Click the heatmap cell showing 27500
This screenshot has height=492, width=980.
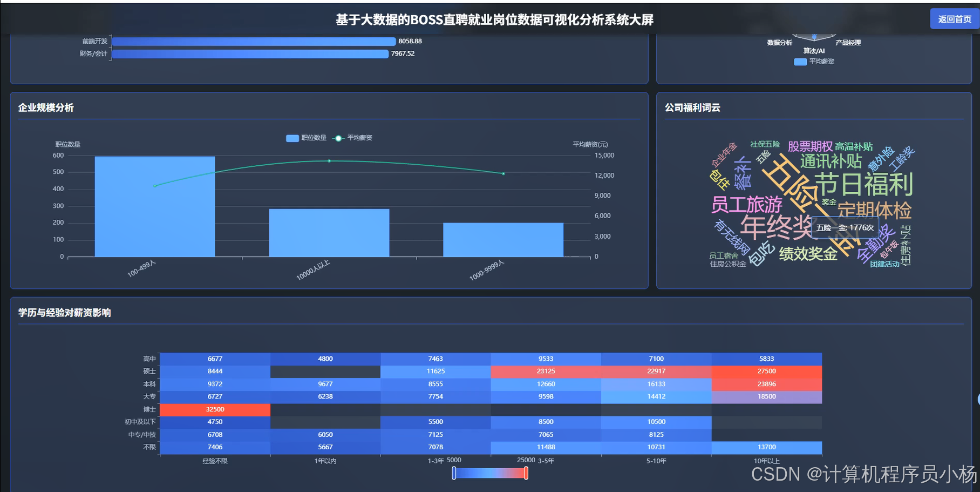point(766,372)
